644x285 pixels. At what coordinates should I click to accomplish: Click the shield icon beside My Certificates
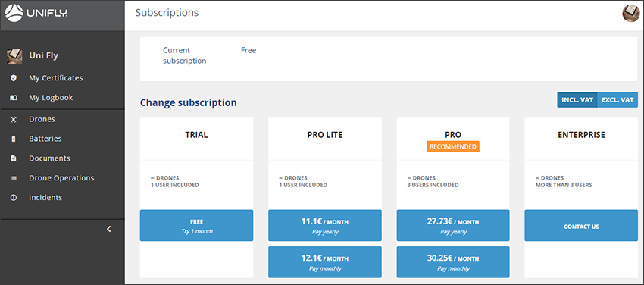pyautogui.click(x=14, y=77)
